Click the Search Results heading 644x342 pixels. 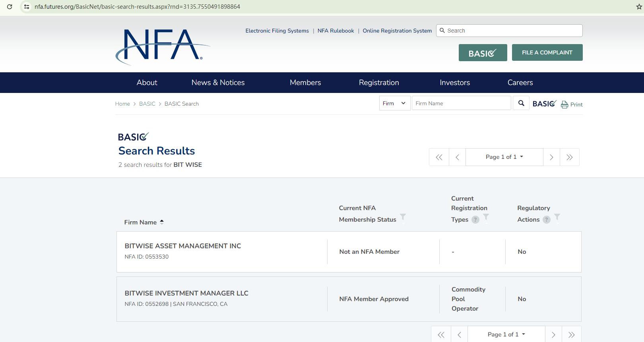point(157,151)
